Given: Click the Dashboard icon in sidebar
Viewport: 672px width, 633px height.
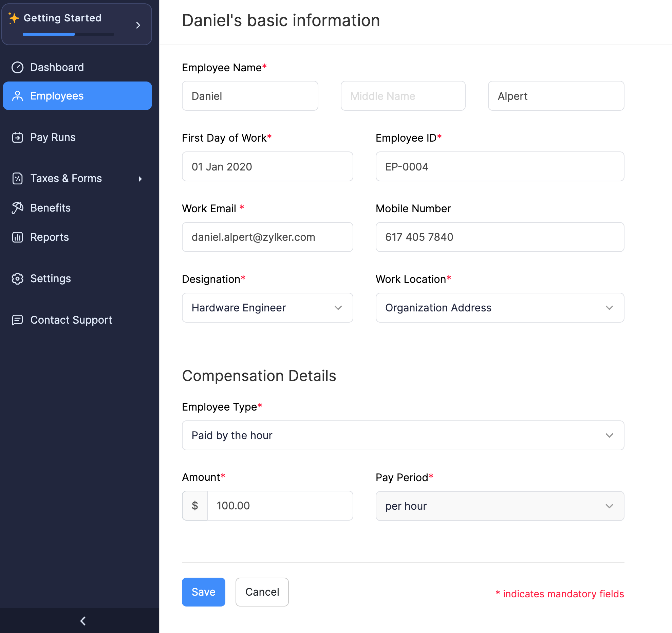Looking at the screenshot, I should 17,67.
